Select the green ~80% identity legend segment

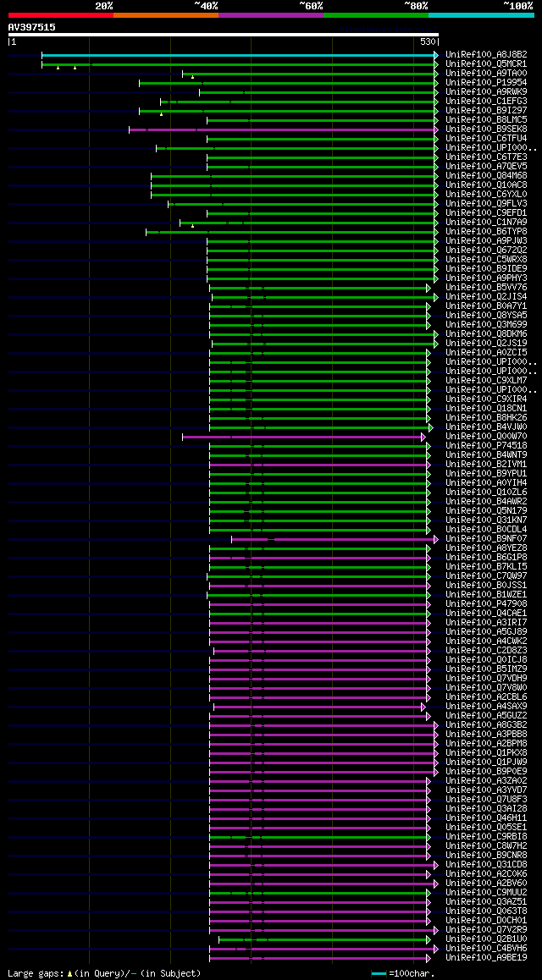click(x=376, y=14)
